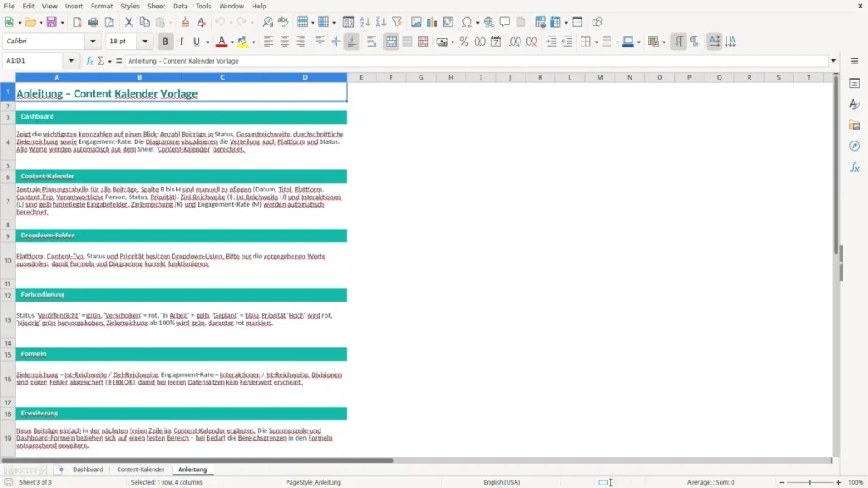This screenshot has width=868, height=488.
Task: Click the sidebar settings hamburger button
Action: 854,61
